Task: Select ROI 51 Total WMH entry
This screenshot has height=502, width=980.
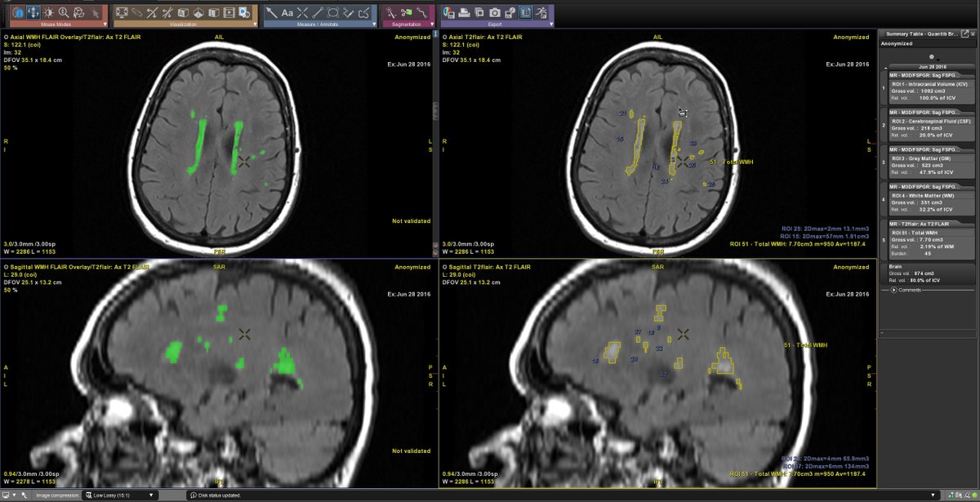Action: pyautogui.click(x=930, y=241)
